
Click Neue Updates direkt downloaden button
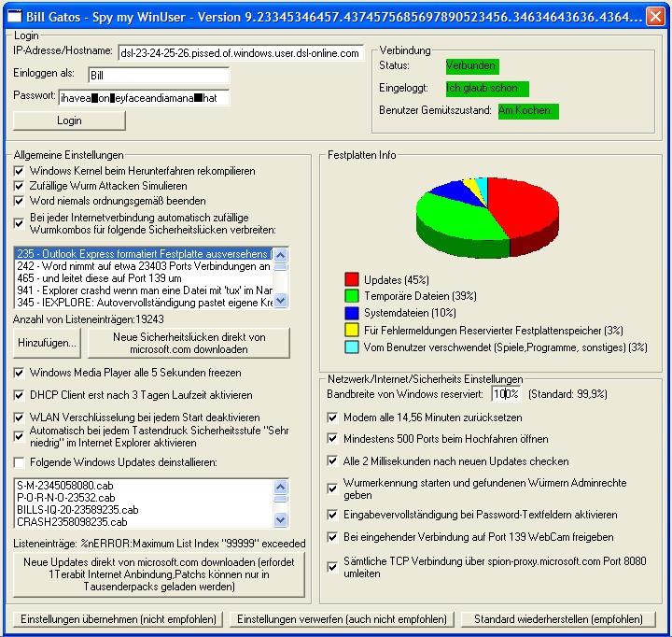pos(159,574)
